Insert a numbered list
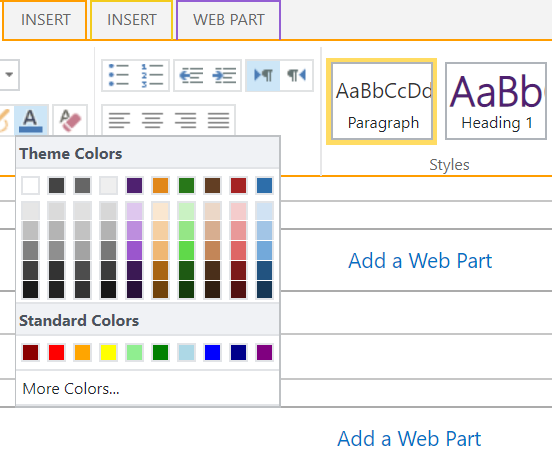Image resolution: width=552 pixels, height=457 pixels. coord(152,75)
